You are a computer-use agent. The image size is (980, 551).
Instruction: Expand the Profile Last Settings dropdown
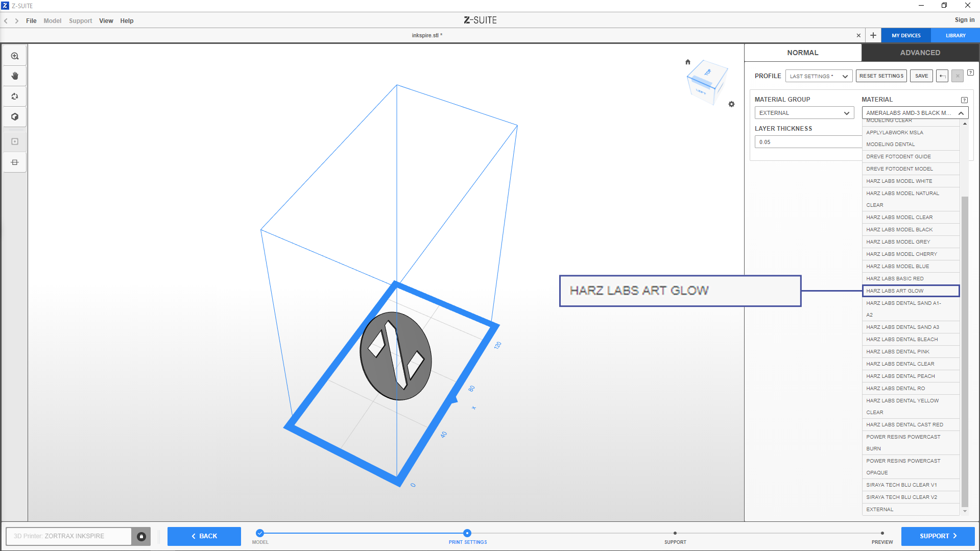818,76
